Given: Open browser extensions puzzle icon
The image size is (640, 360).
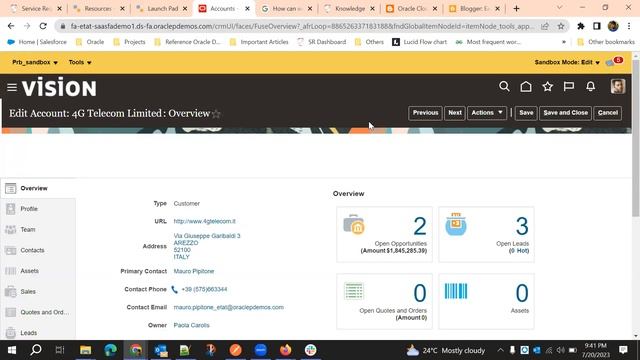Looking at the screenshot, I should (x=580, y=26).
